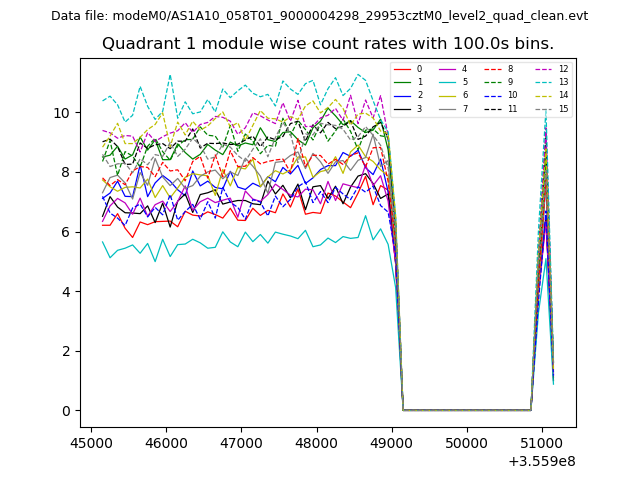Click the data file path text at top
Viewport: 640px width, 480px height.
click(x=320, y=16)
